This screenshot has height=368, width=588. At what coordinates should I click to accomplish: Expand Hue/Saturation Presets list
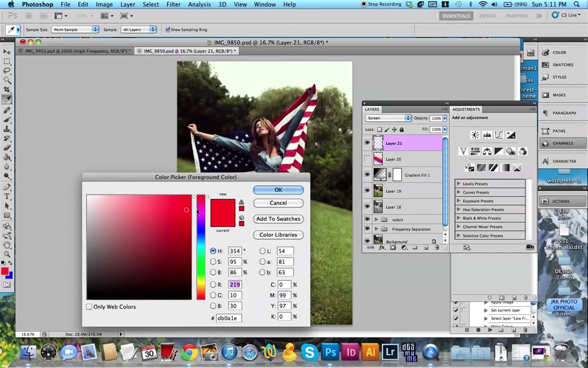[x=459, y=210]
